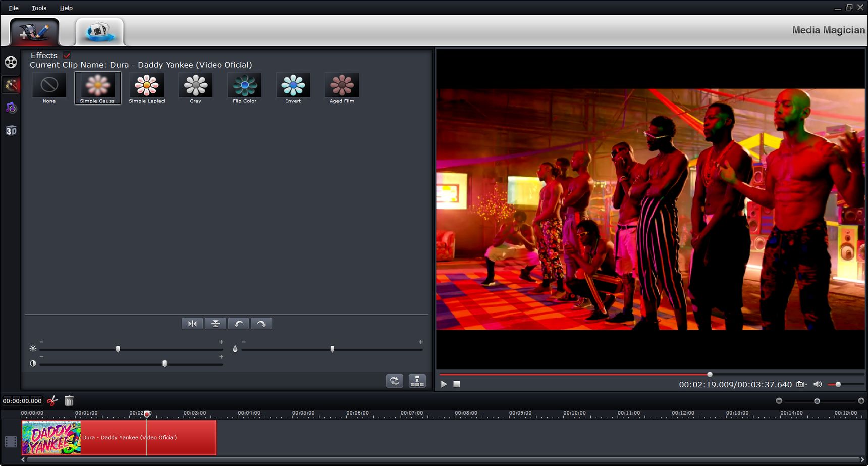Screen dimensions: 868x466
Task: Click the brightness sun icon
Action: (x=33, y=348)
